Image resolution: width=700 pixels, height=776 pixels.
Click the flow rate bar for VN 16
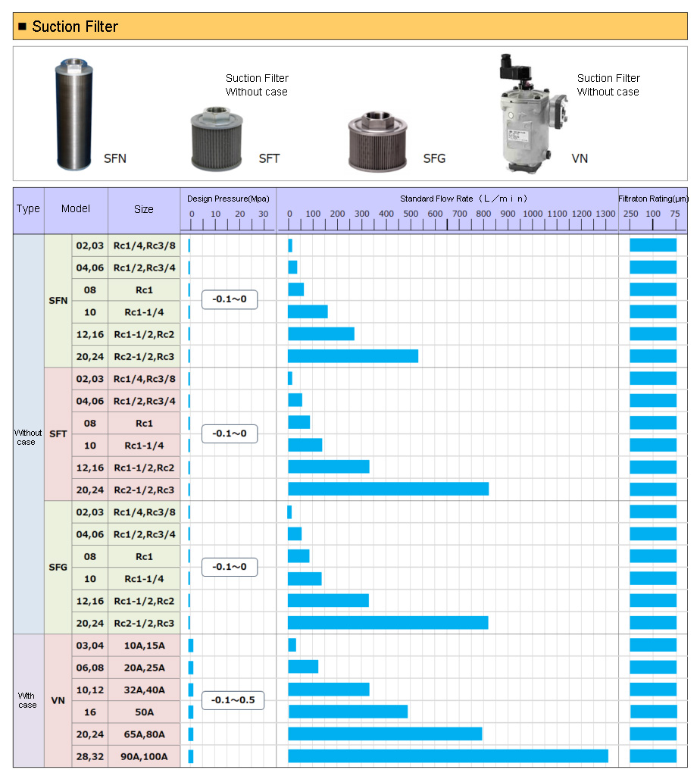348,712
